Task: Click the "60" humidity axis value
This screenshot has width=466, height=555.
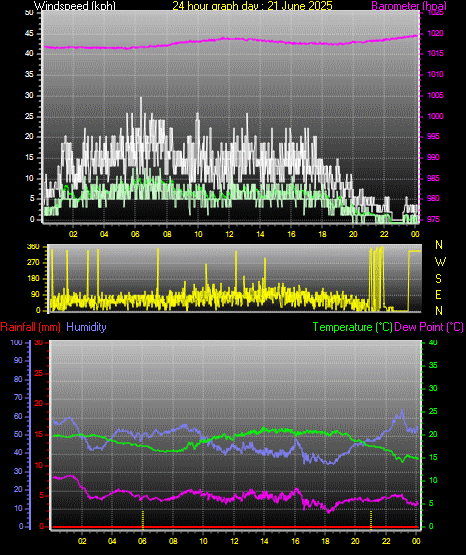Action: click(18, 417)
